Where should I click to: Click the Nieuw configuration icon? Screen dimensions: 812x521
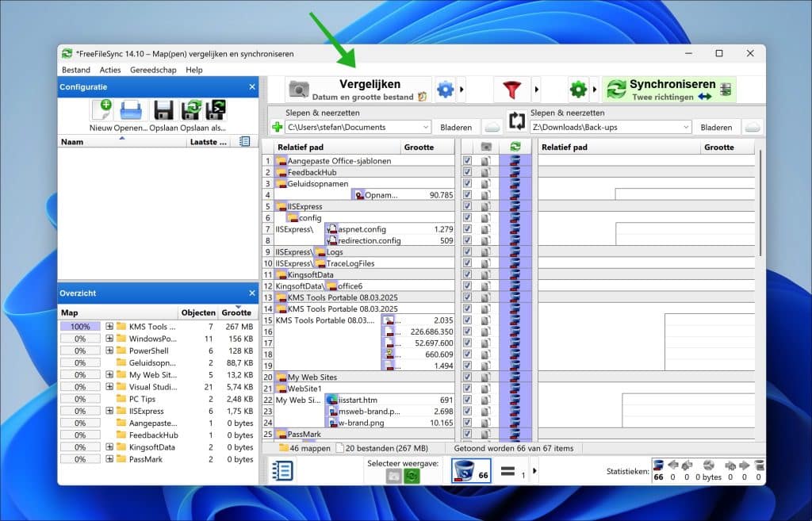101,109
